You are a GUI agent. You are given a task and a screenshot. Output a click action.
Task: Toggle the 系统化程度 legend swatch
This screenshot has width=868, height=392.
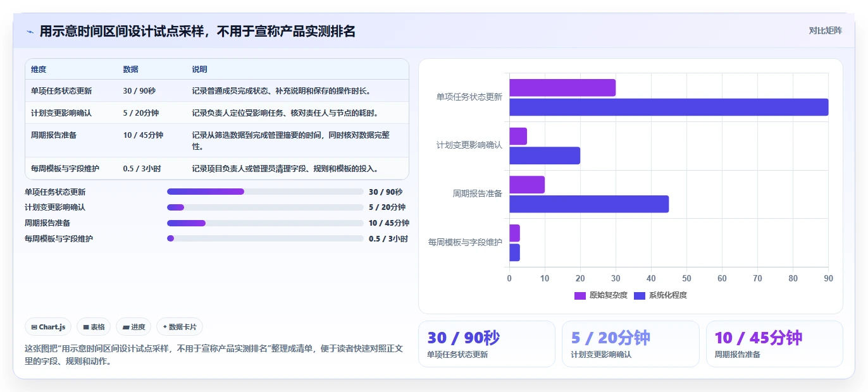pyautogui.click(x=640, y=295)
